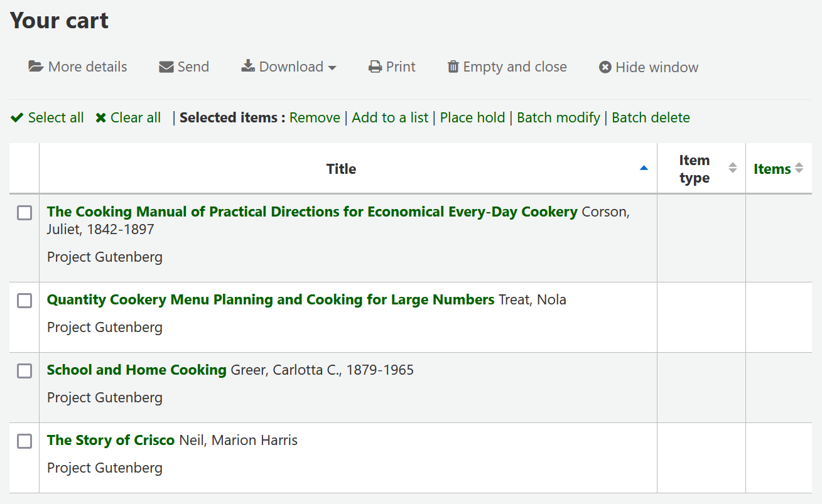
Task: Open The Story of Crisco title link
Action: tap(111, 440)
